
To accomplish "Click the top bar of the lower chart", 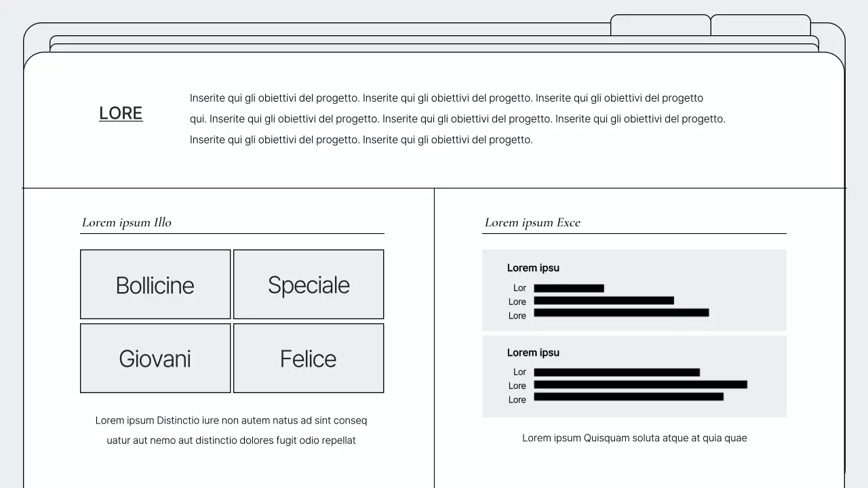I will [x=616, y=372].
